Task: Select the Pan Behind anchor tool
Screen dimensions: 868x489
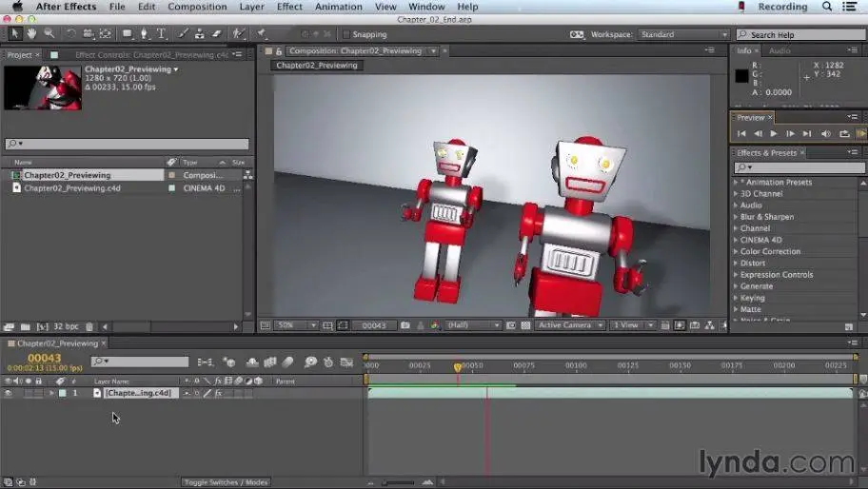Action: pyautogui.click(x=106, y=33)
